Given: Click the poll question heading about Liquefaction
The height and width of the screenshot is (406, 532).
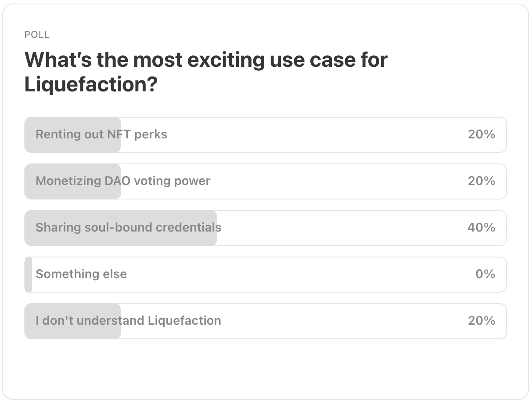Looking at the screenshot, I should point(205,60).
